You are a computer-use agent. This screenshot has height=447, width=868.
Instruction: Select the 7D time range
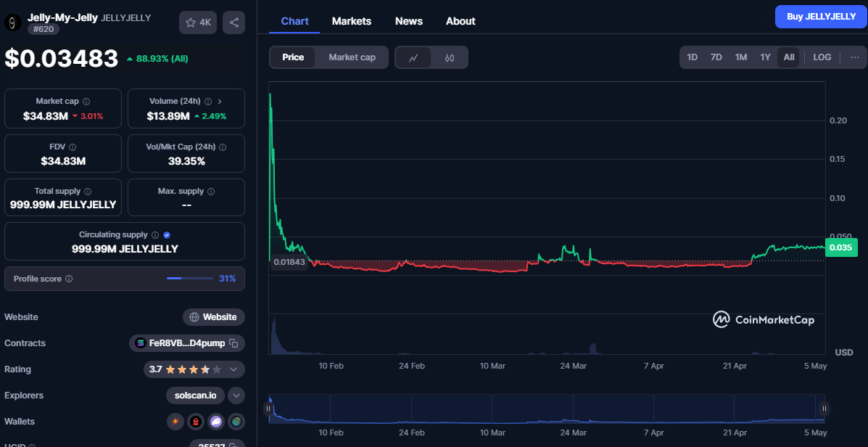click(716, 57)
